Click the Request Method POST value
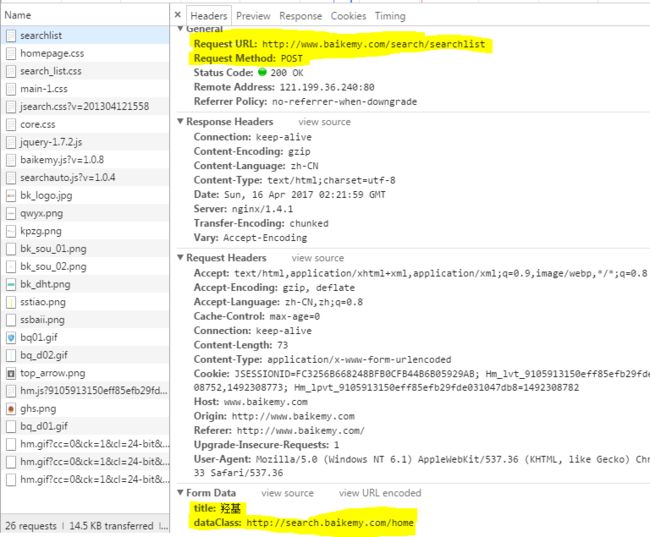The width and height of the screenshot is (650, 537). click(x=292, y=58)
